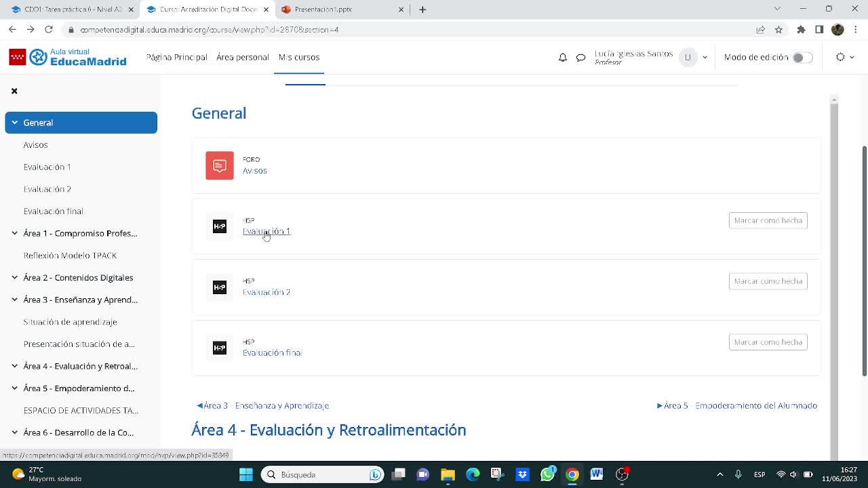Viewport: 868px width, 488px height.
Task: Open WhatsApp from the taskbar
Action: pyautogui.click(x=547, y=474)
